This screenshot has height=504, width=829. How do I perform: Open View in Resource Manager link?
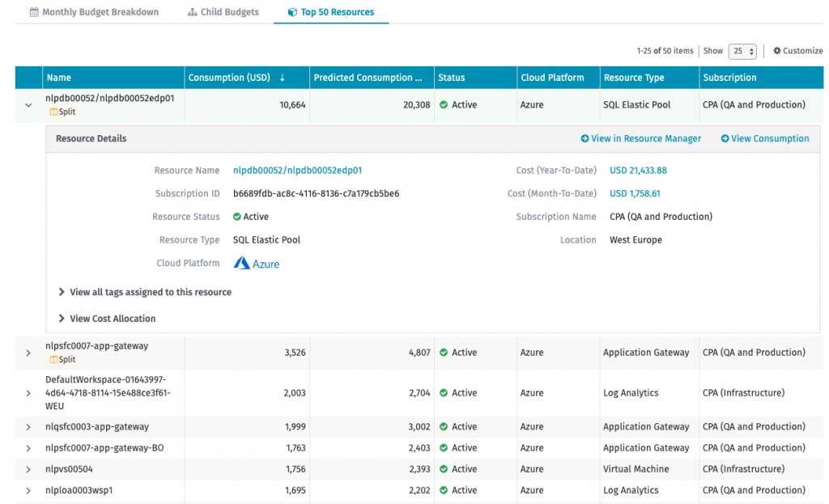[x=641, y=138]
